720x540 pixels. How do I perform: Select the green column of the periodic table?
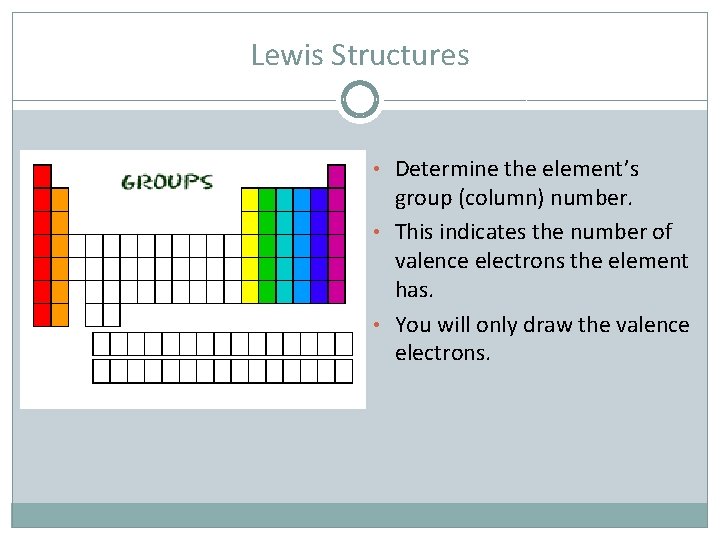coord(267,245)
